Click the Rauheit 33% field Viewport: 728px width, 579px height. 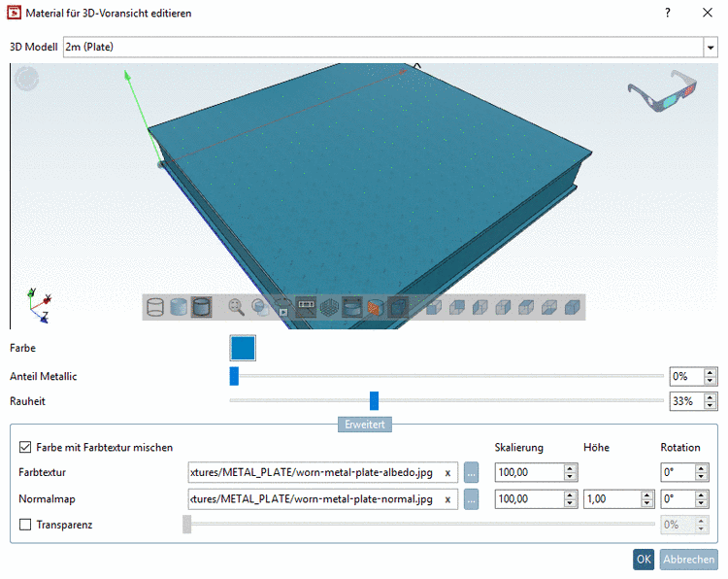(x=686, y=401)
